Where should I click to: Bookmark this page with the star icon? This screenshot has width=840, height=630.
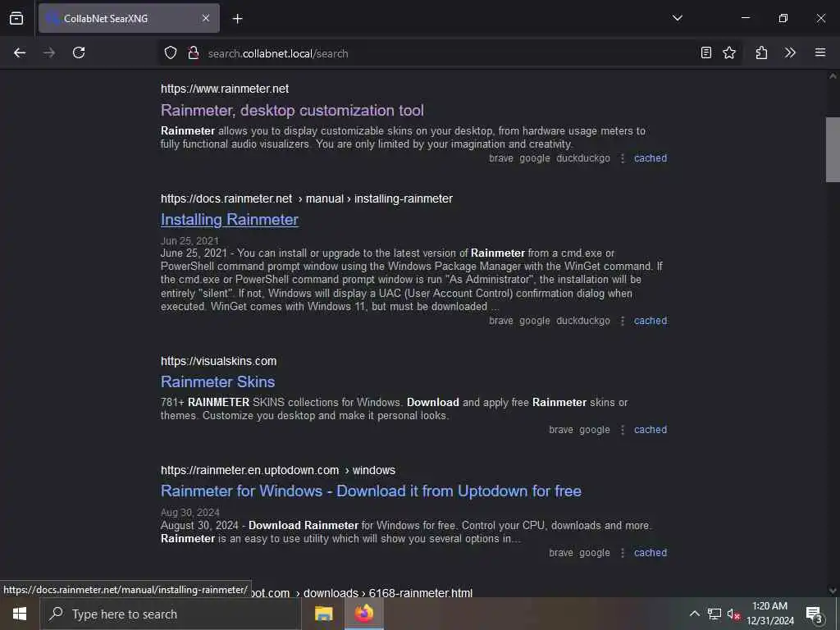point(729,52)
